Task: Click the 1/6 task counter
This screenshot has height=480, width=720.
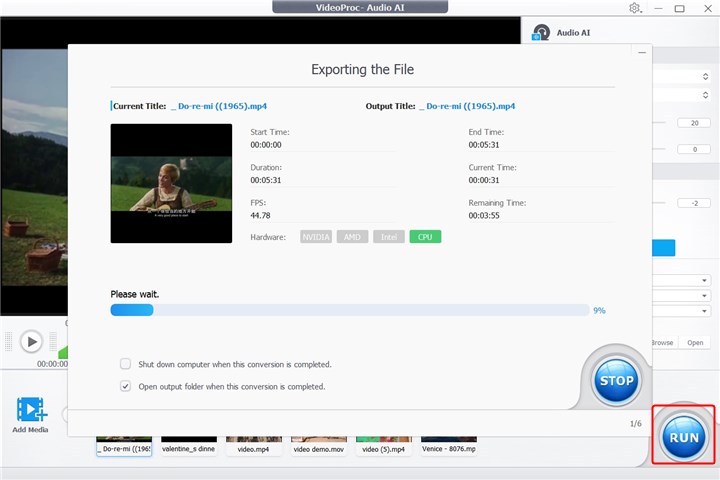Action: (636, 424)
